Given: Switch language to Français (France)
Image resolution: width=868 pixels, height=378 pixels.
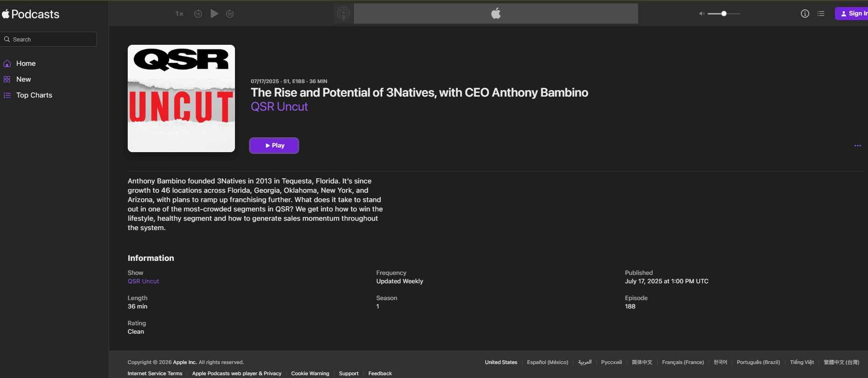Looking at the screenshot, I should click(x=683, y=362).
